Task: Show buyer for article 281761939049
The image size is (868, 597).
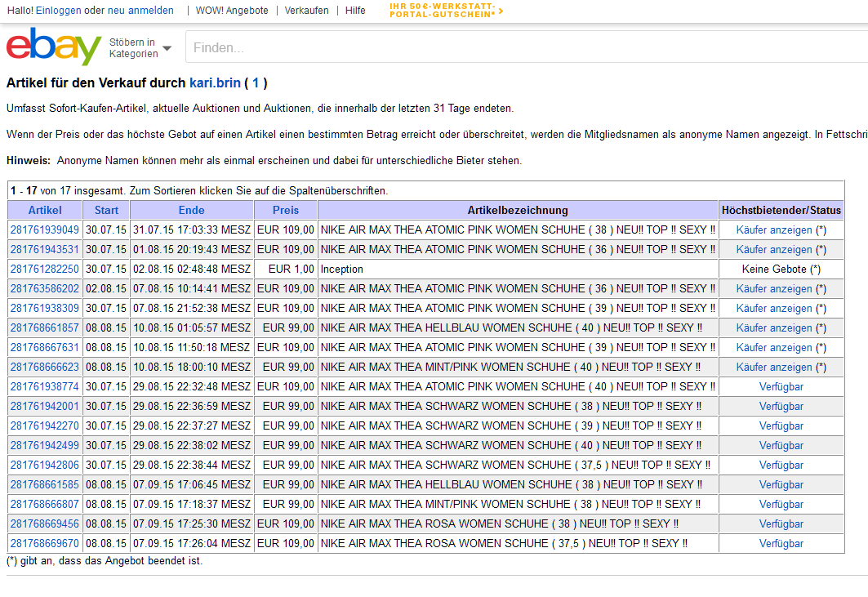Action: click(773, 229)
